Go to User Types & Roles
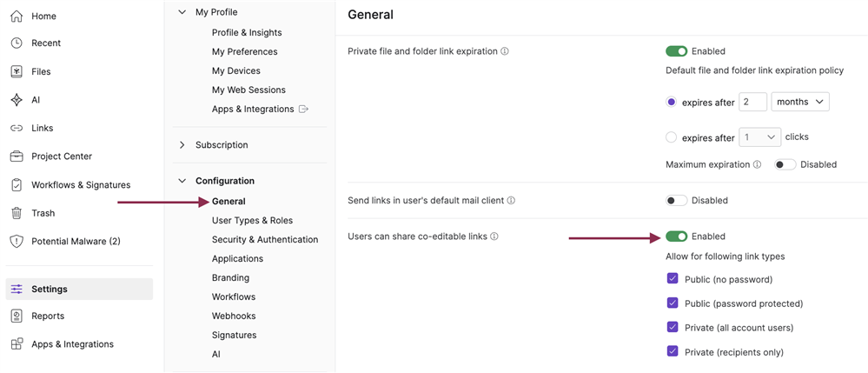The image size is (868, 373). coord(252,221)
